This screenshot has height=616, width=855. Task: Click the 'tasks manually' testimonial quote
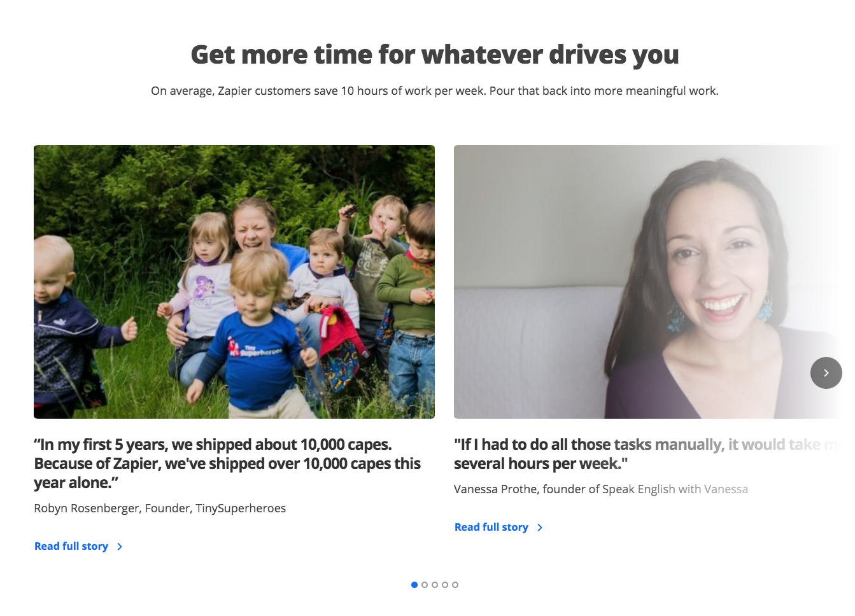648,454
